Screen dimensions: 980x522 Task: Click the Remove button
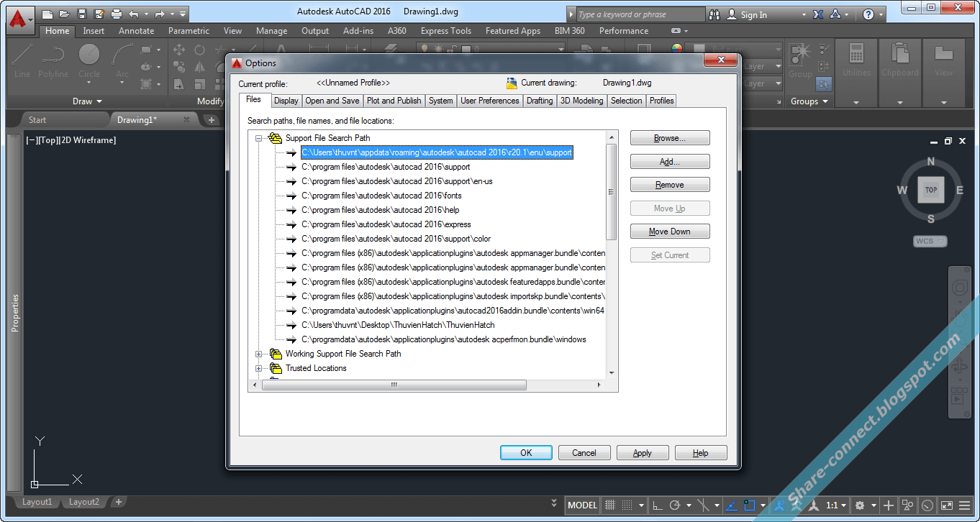(670, 185)
